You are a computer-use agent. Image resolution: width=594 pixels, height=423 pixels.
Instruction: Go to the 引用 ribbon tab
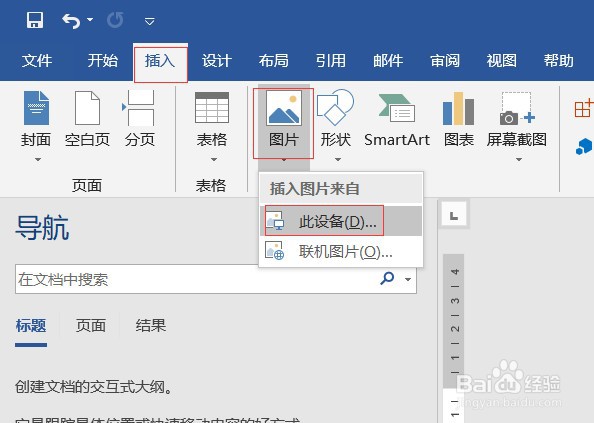[x=331, y=61]
